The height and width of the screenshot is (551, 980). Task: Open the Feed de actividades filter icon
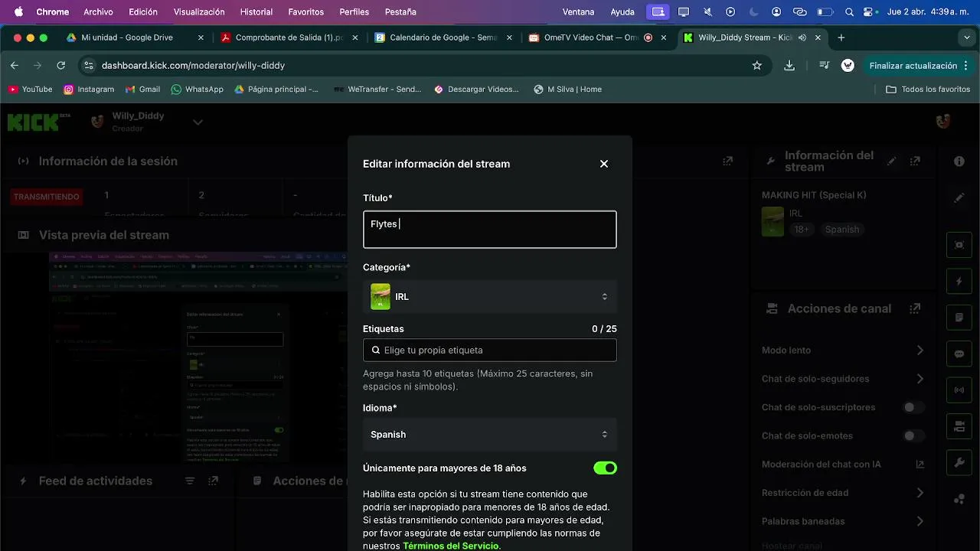[x=190, y=481]
